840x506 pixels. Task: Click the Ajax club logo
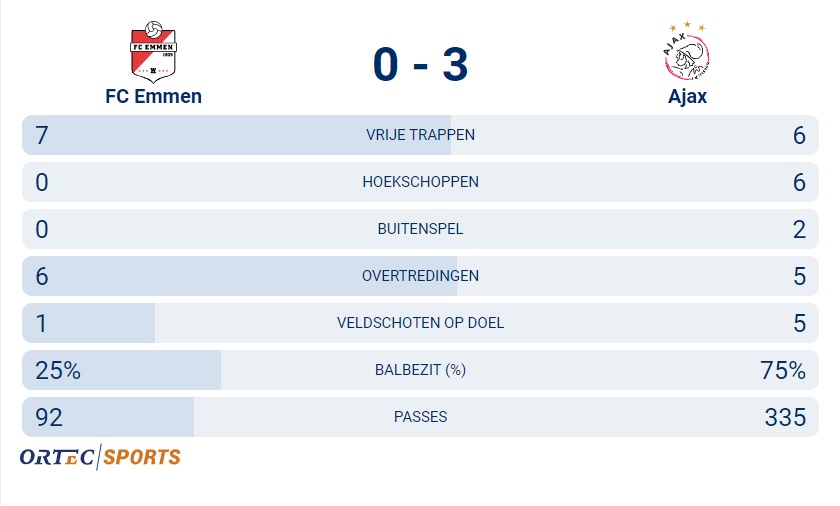click(x=687, y=51)
